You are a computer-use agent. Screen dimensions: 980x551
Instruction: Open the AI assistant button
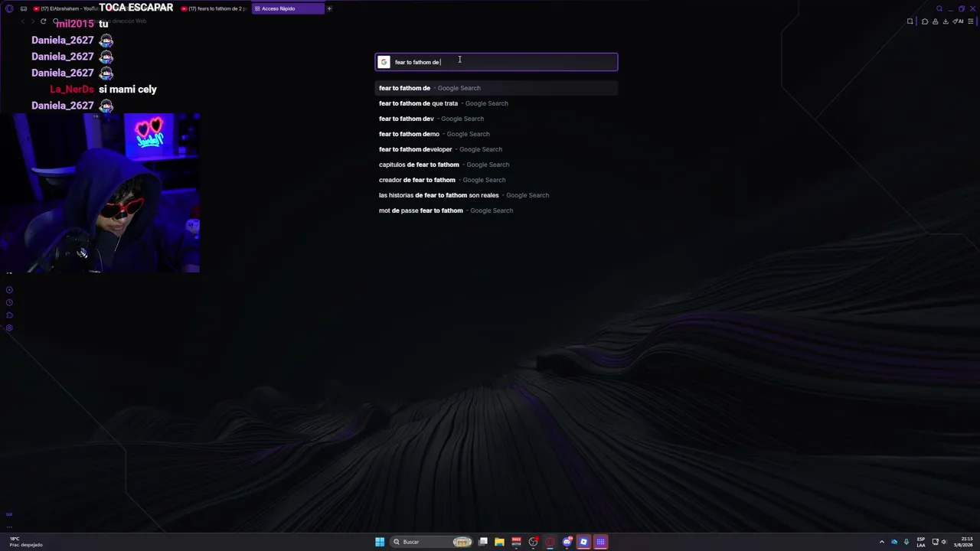(958, 21)
